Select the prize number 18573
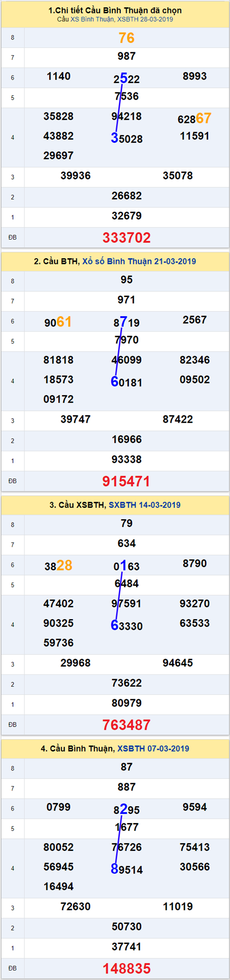 (x=58, y=380)
